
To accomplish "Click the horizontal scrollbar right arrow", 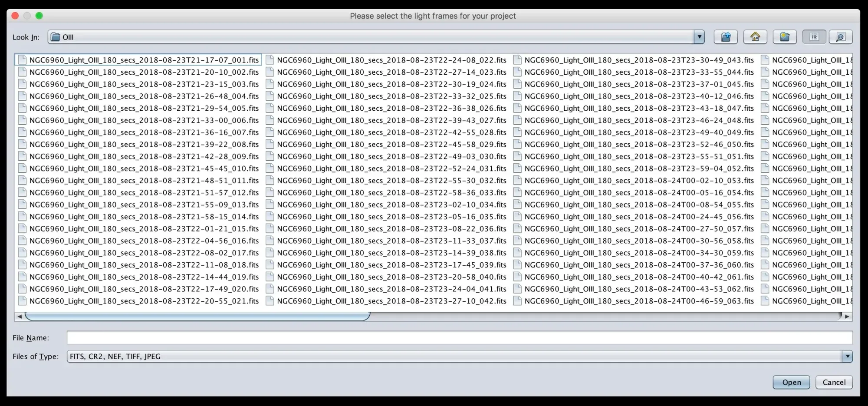I will (x=847, y=317).
